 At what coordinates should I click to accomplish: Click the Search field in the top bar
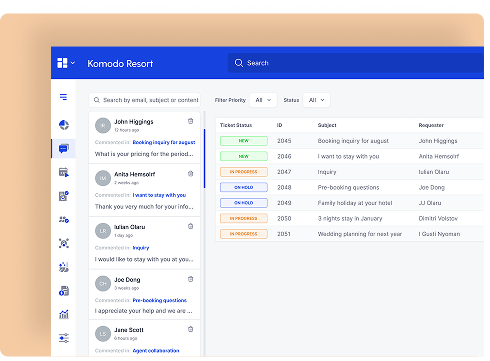355,63
